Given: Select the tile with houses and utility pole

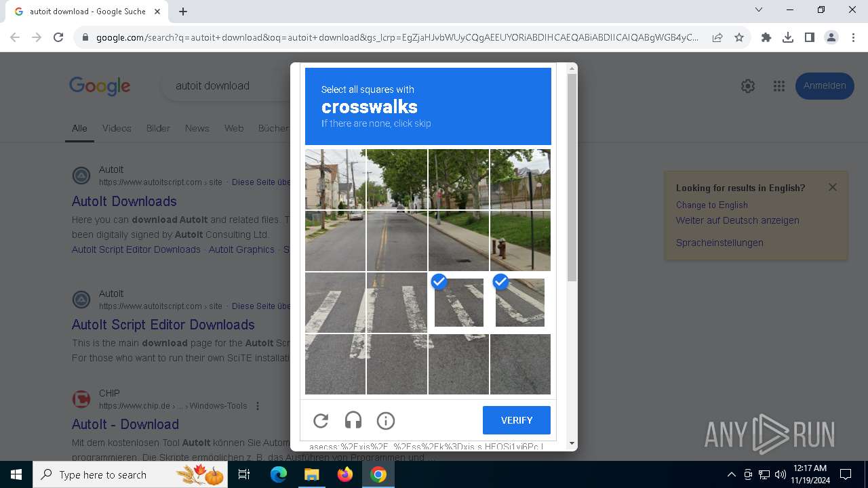Looking at the screenshot, I should (335, 179).
